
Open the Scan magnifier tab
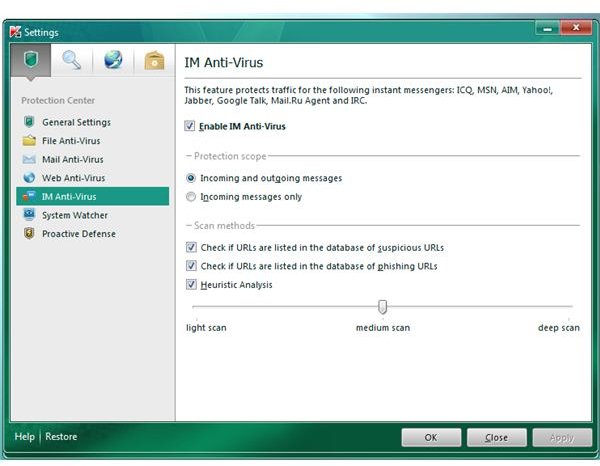(72, 60)
